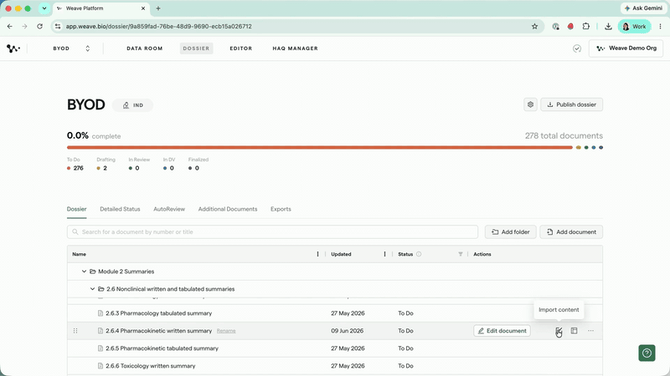Open the Updated column menu dots
The image size is (670, 376).
(x=385, y=254)
